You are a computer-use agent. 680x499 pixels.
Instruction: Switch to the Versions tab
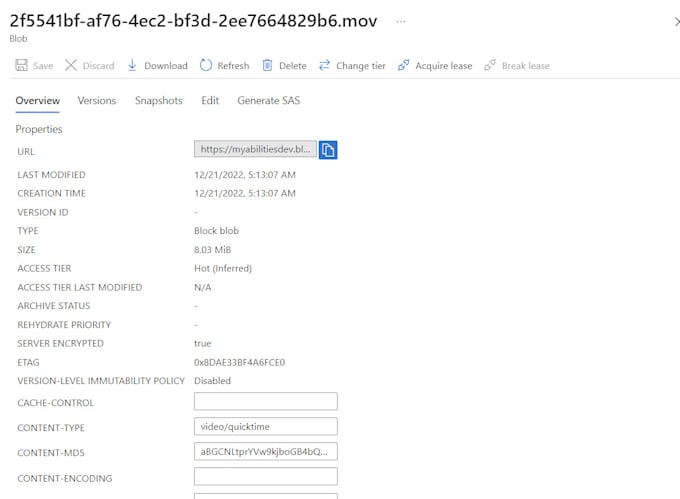click(97, 101)
